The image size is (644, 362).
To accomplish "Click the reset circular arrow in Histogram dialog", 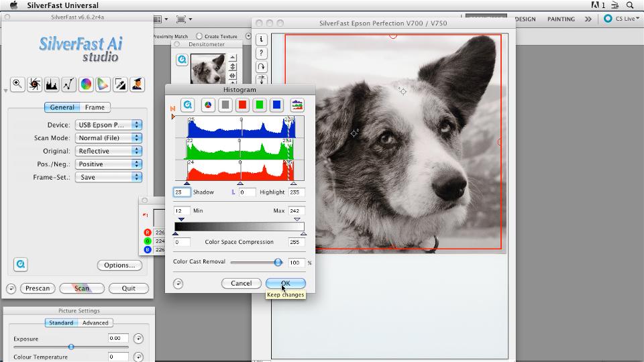I will pyautogui.click(x=178, y=283).
